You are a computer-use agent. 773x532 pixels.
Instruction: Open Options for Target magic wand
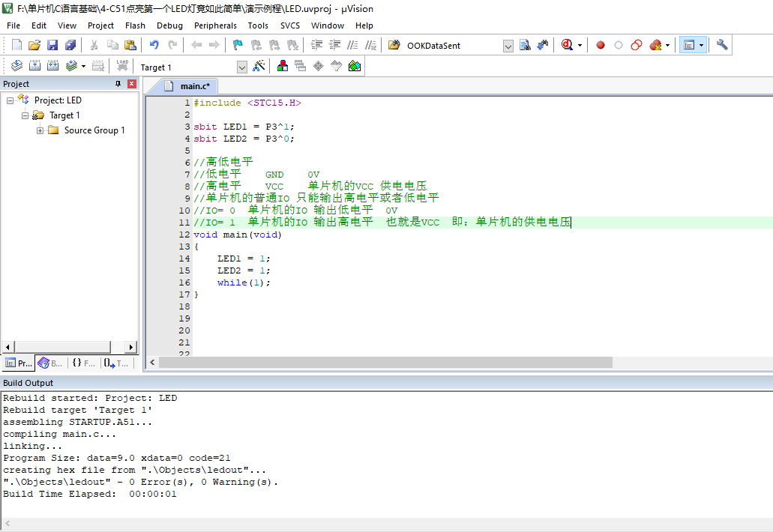259,66
